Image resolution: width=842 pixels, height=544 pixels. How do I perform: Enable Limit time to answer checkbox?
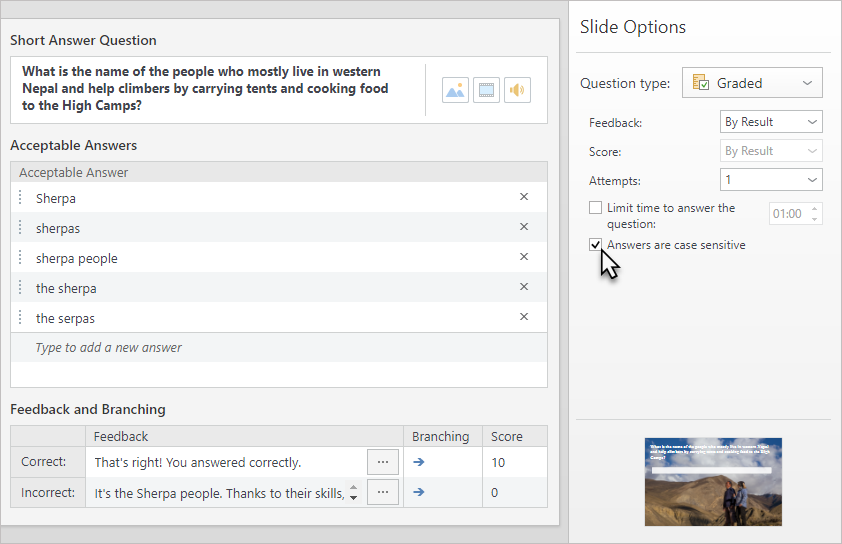pos(596,208)
